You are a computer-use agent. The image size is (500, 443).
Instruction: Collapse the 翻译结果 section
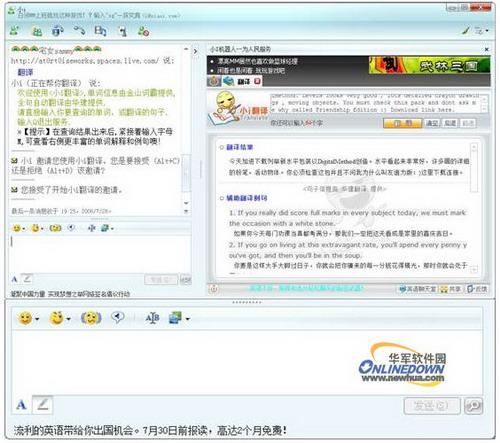click(222, 147)
